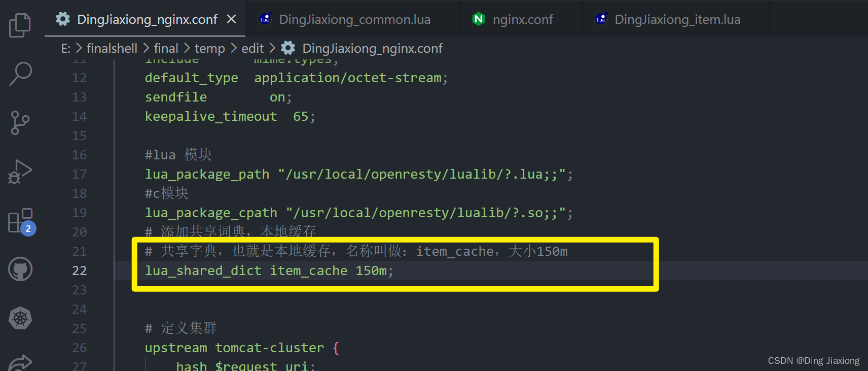Select the finalshell breadcrumb folder
The image size is (868, 371).
point(112,48)
